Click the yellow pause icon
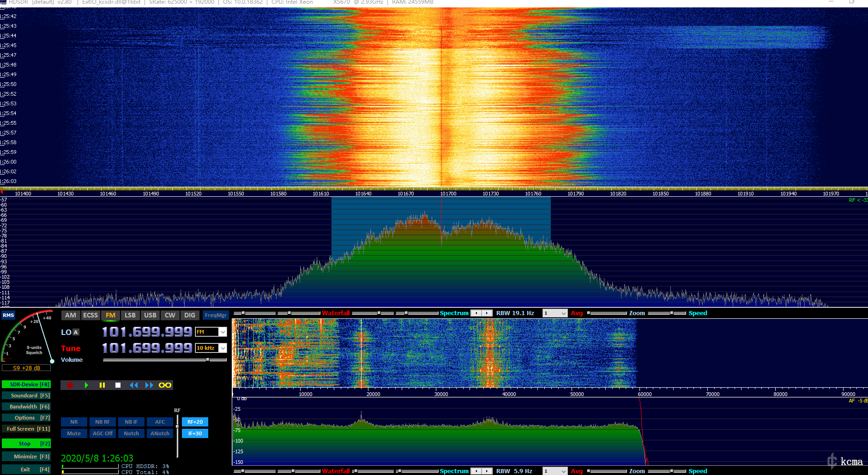Viewport: 868px width, 475px height. pyautogui.click(x=102, y=385)
